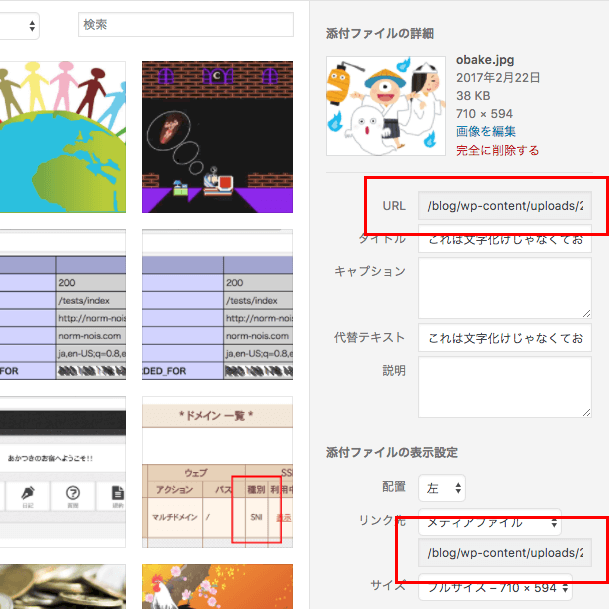Click into the キャプション textarea
This screenshot has height=609, width=609.
pyautogui.click(x=504, y=287)
